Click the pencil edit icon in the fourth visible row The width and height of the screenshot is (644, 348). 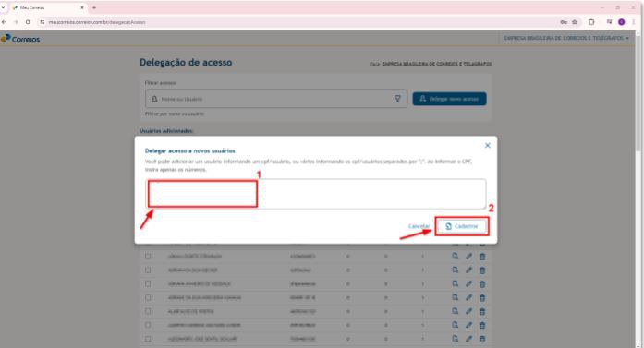(x=468, y=297)
